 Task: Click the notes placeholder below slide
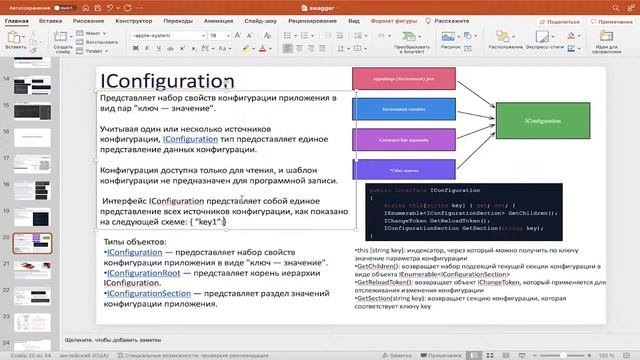tap(113, 340)
